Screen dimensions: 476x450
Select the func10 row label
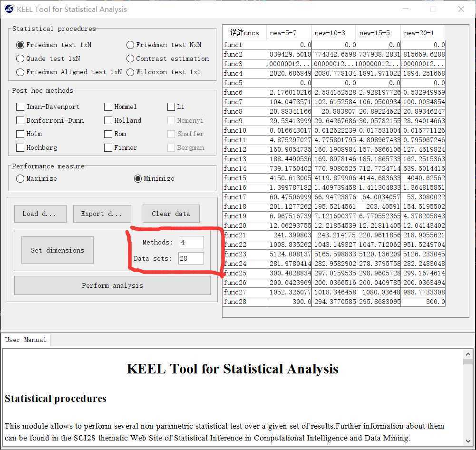pos(245,130)
